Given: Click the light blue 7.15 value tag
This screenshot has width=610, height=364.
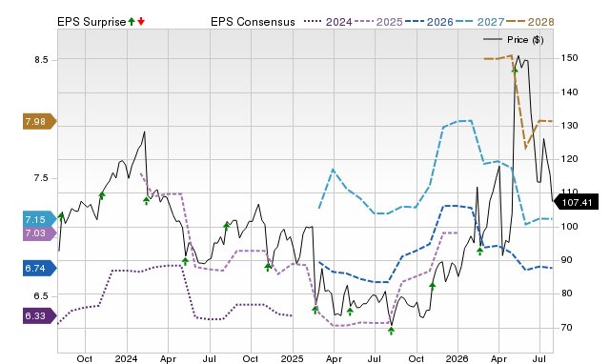Looking at the screenshot, I should pyautogui.click(x=39, y=220).
